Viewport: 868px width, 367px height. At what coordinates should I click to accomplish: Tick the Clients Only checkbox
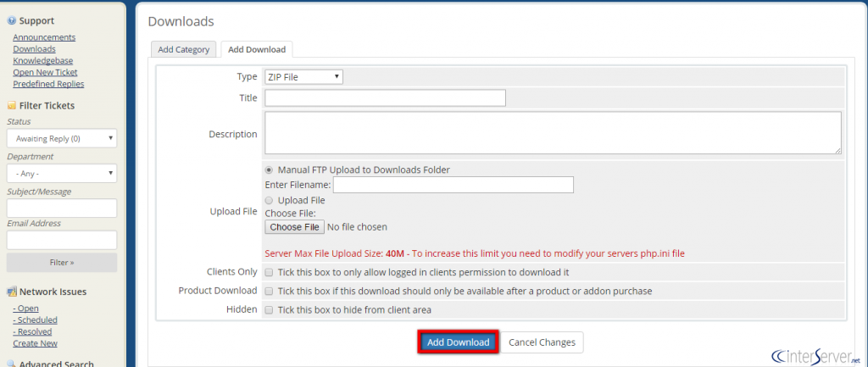coord(269,272)
